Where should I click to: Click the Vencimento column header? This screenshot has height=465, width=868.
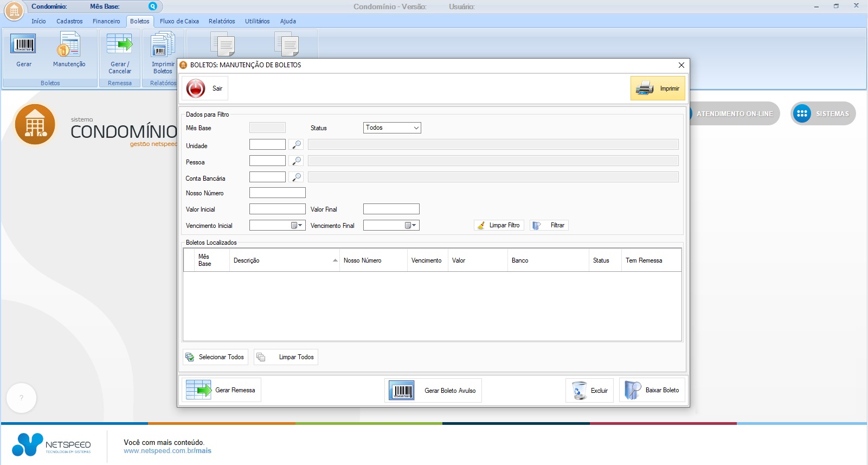428,260
